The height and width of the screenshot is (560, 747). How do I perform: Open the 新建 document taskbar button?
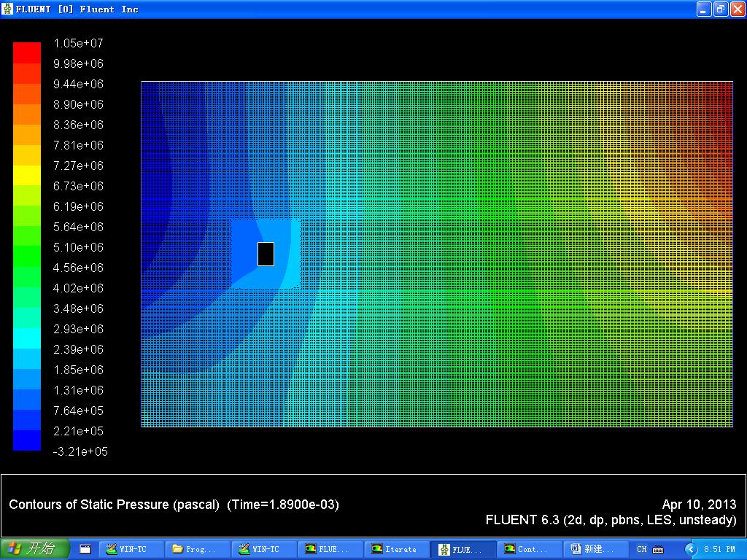click(x=596, y=549)
